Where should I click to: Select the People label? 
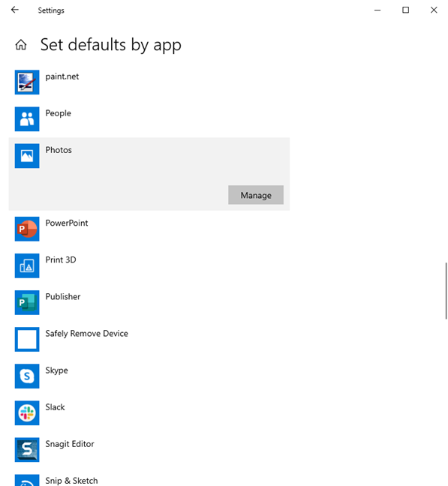tap(58, 113)
